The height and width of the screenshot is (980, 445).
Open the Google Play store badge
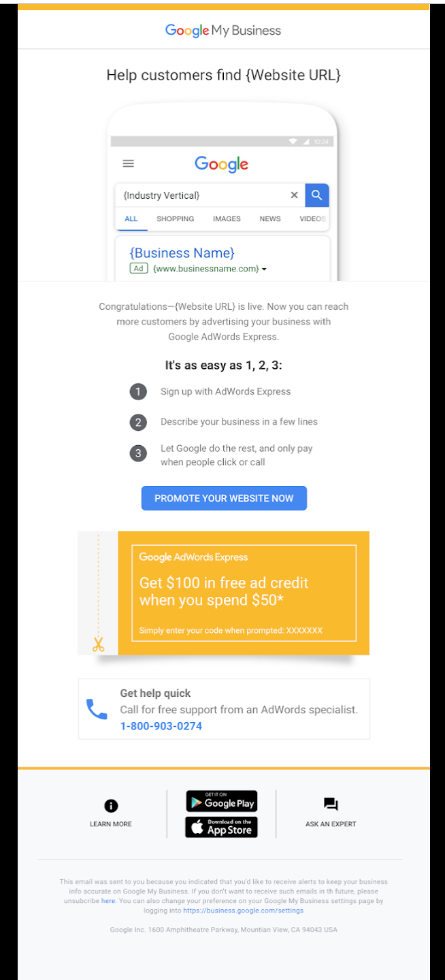pyautogui.click(x=221, y=801)
